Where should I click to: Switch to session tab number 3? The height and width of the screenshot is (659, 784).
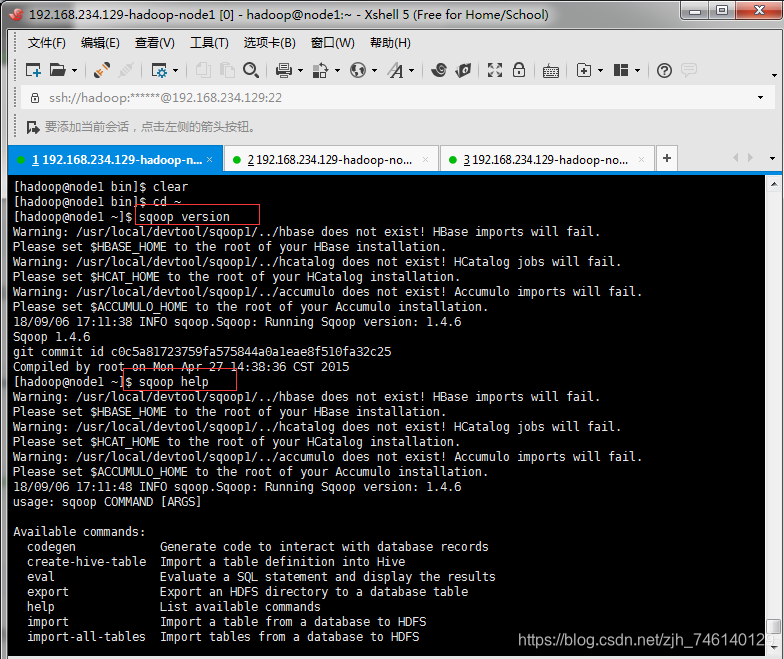coord(547,160)
